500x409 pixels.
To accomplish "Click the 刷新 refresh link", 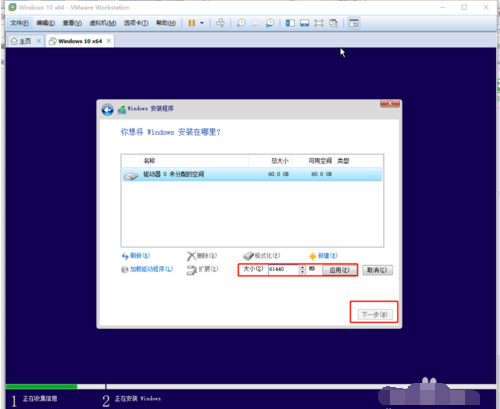I will tap(136, 256).
